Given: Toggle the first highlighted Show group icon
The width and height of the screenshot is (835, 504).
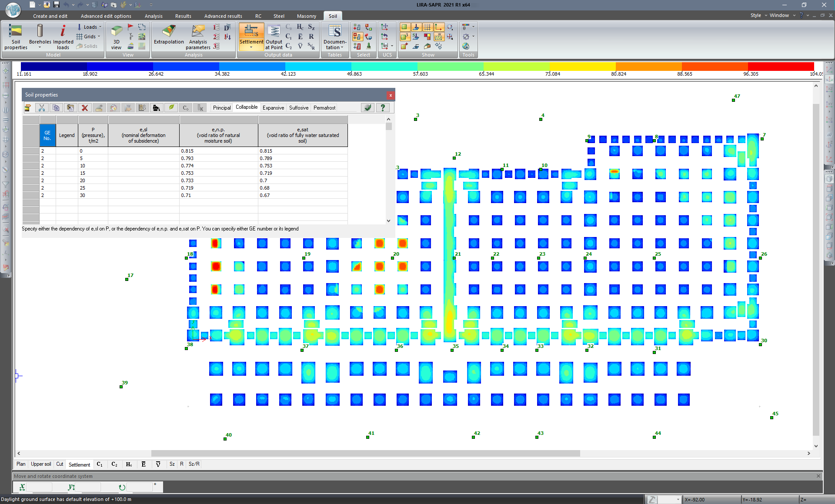Looking at the screenshot, I should tap(404, 27).
